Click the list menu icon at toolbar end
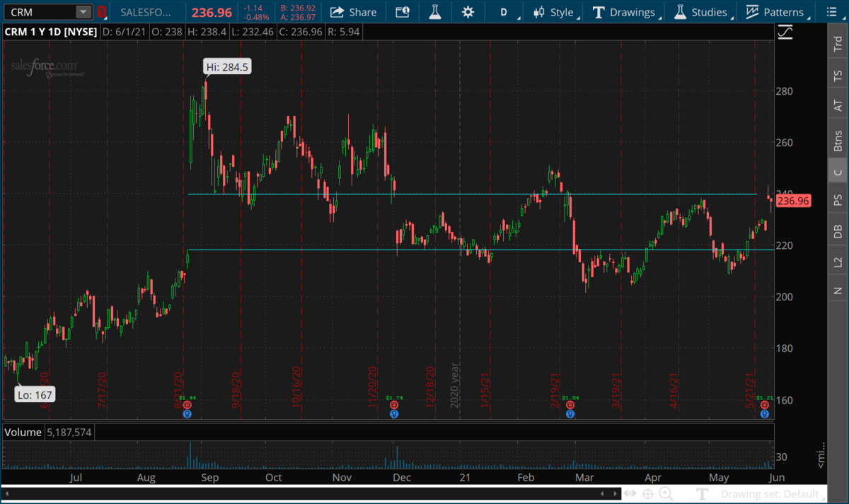Viewport: 849px width, 504px height. click(x=833, y=12)
